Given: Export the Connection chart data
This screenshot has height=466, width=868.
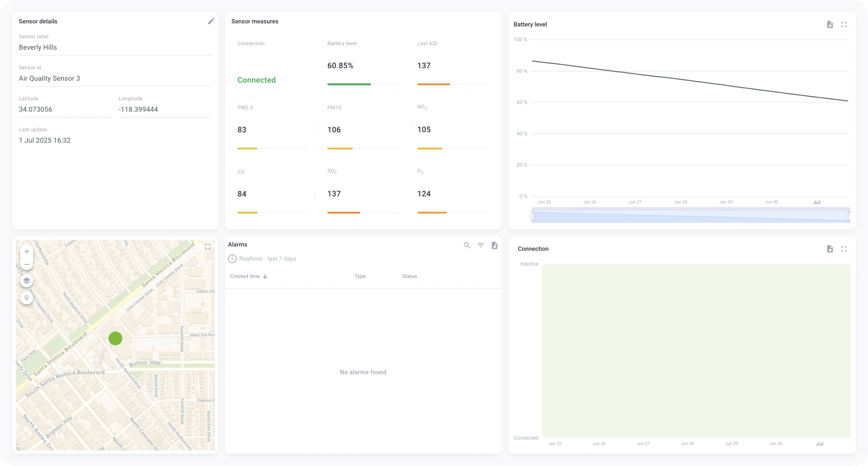Looking at the screenshot, I should coord(830,249).
